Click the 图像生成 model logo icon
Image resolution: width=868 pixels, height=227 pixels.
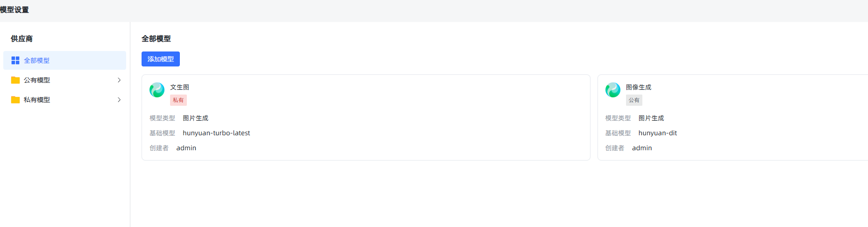click(x=613, y=90)
